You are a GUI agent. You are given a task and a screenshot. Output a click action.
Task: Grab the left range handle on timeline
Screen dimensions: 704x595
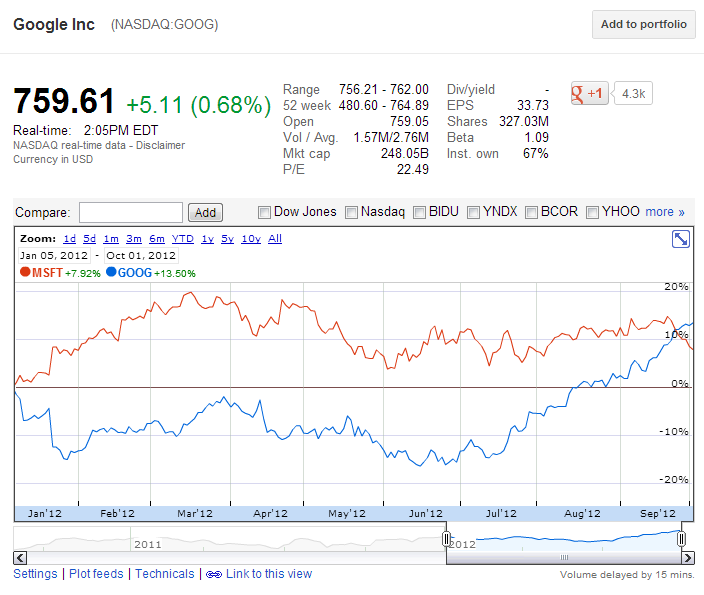tap(446, 539)
